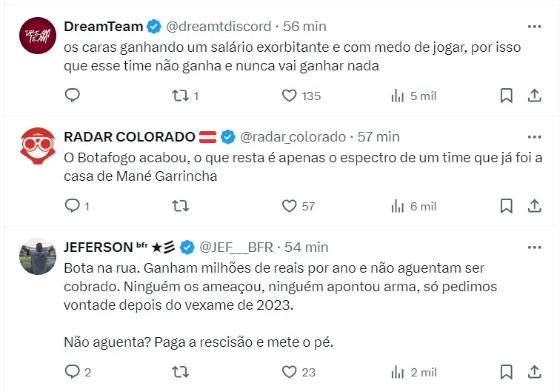
Task: Reply to DreamTeam's tweet
Action: click(x=72, y=96)
